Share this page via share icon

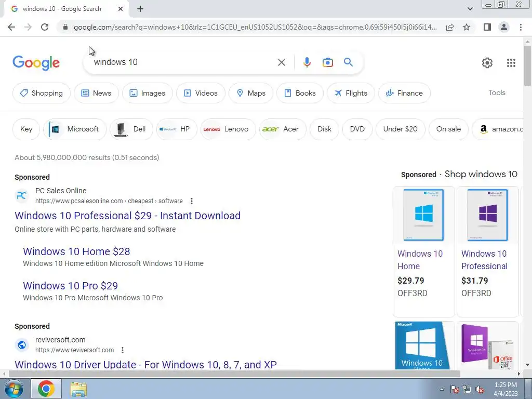[x=450, y=27]
